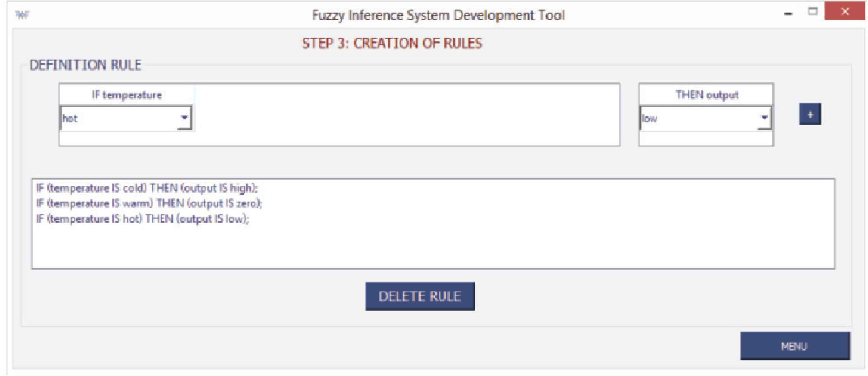Click the window title text
868x376 pixels.
438,15
